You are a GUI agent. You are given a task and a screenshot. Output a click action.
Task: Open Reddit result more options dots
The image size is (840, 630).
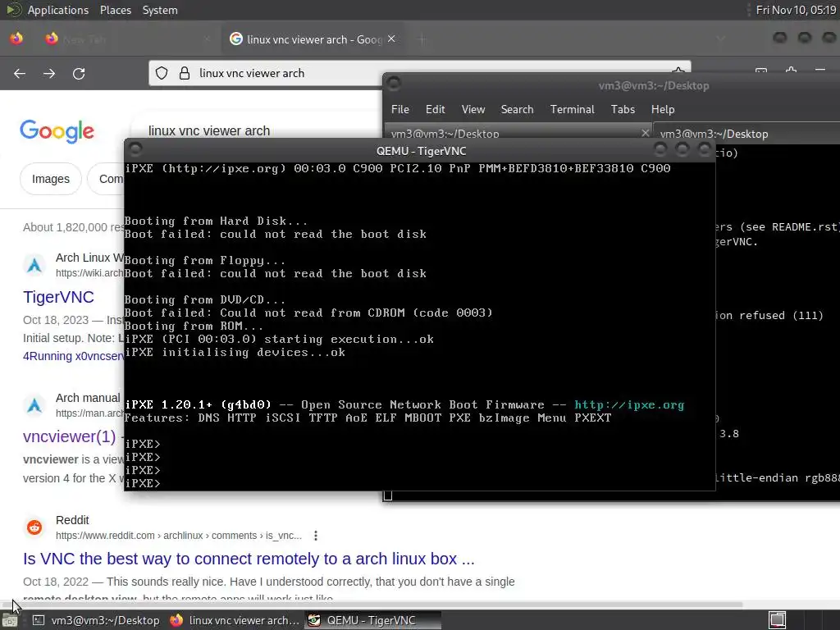coord(316,536)
